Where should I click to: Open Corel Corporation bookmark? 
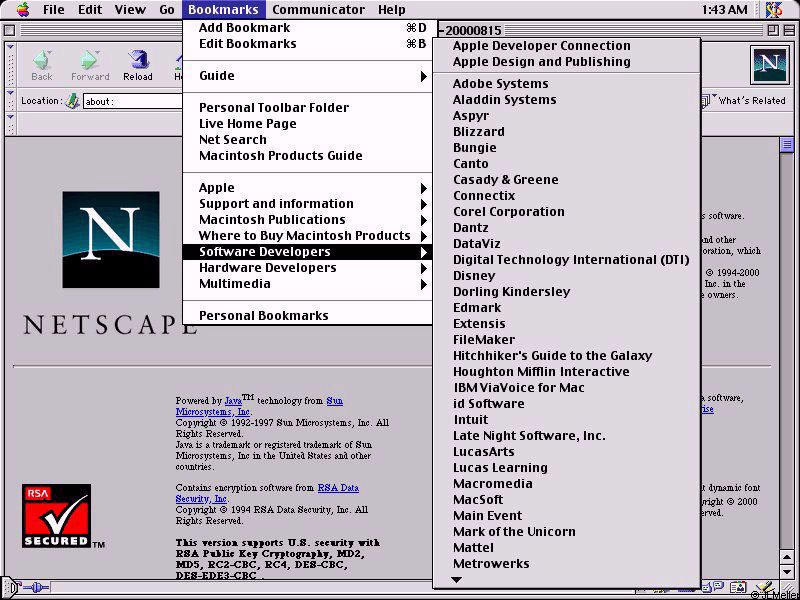click(x=566, y=212)
